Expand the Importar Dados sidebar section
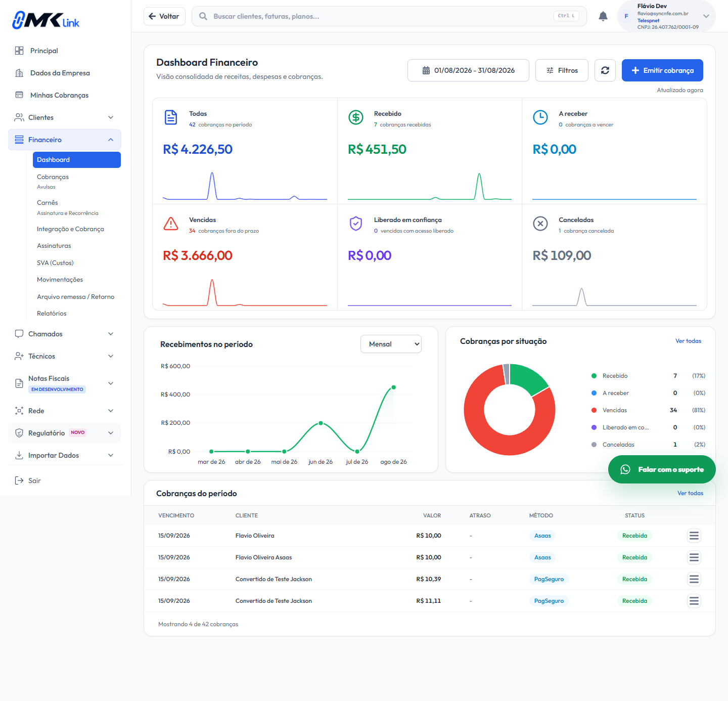The width and height of the screenshot is (728, 701). pos(65,455)
